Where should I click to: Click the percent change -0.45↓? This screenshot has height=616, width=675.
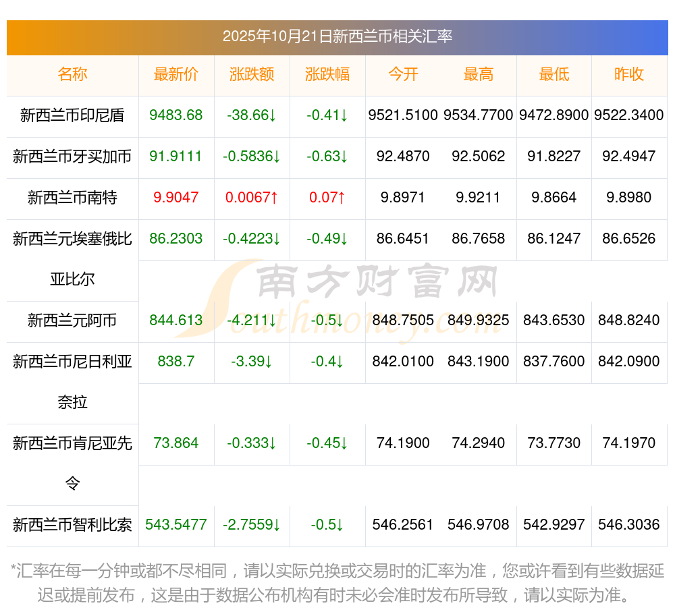point(327,443)
